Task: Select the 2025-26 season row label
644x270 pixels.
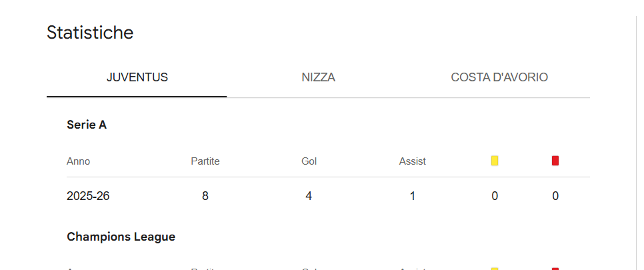Action: click(x=88, y=196)
